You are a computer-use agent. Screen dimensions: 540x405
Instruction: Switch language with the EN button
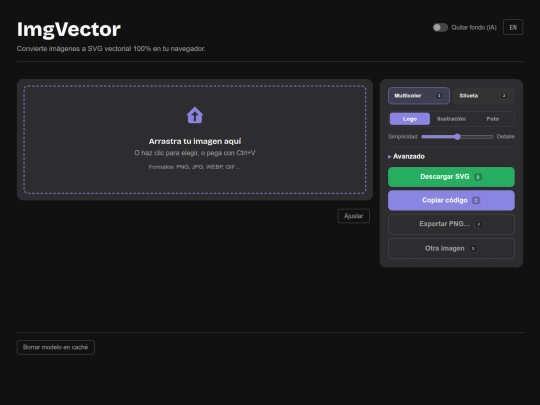click(x=513, y=27)
